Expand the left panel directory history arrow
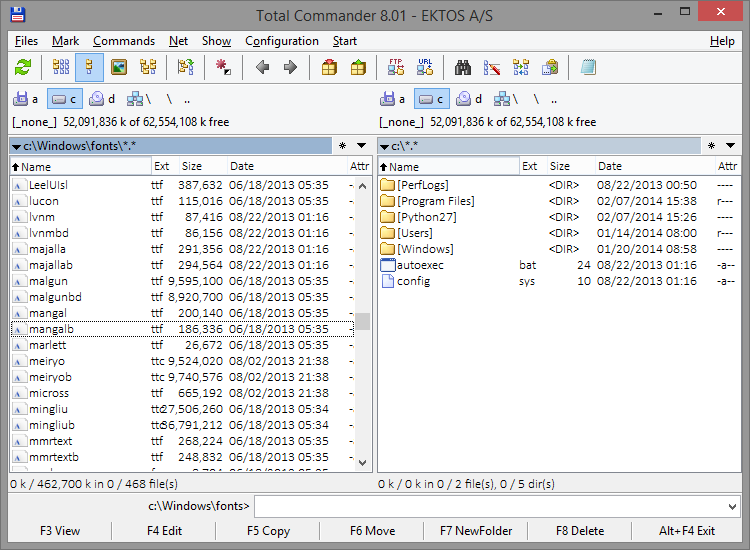The image size is (750, 550). (x=361, y=146)
